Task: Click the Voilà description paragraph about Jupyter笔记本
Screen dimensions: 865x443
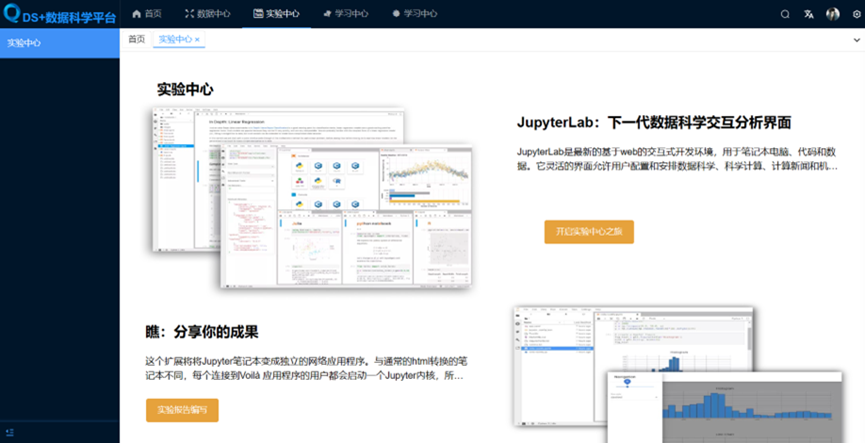Action: tap(306, 369)
